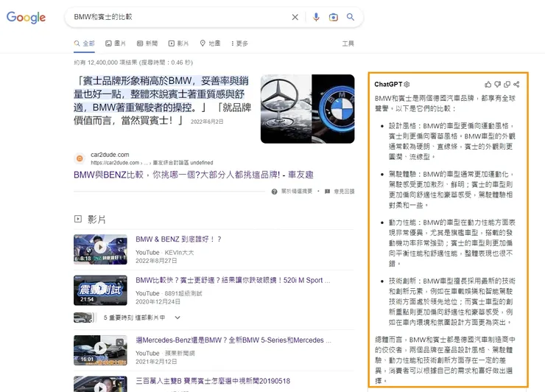The image size is (545, 392).
Task: Open Google Lens camera search
Action: click(x=334, y=17)
